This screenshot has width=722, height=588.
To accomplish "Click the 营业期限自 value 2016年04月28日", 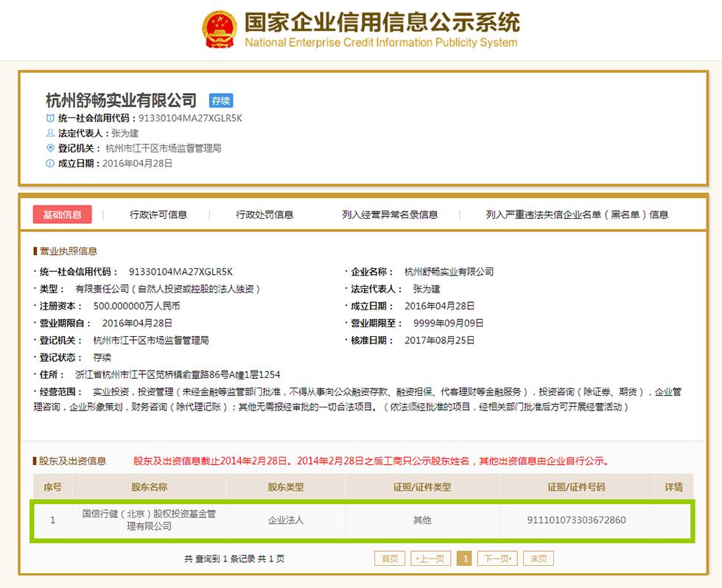I will (137, 323).
